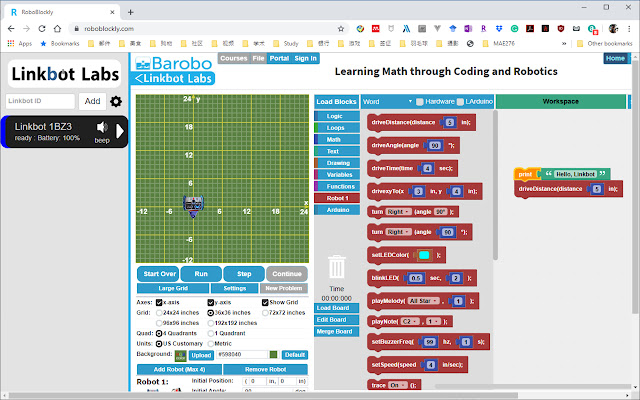The width and height of the screenshot is (640, 400).
Task: Click the Load Board button
Action: (336, 308)
